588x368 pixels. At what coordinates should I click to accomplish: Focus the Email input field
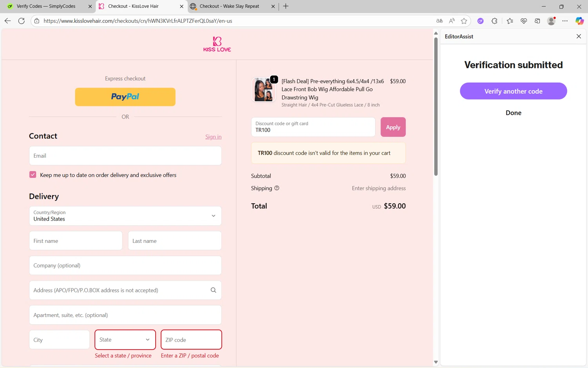(x=125, y=156)
